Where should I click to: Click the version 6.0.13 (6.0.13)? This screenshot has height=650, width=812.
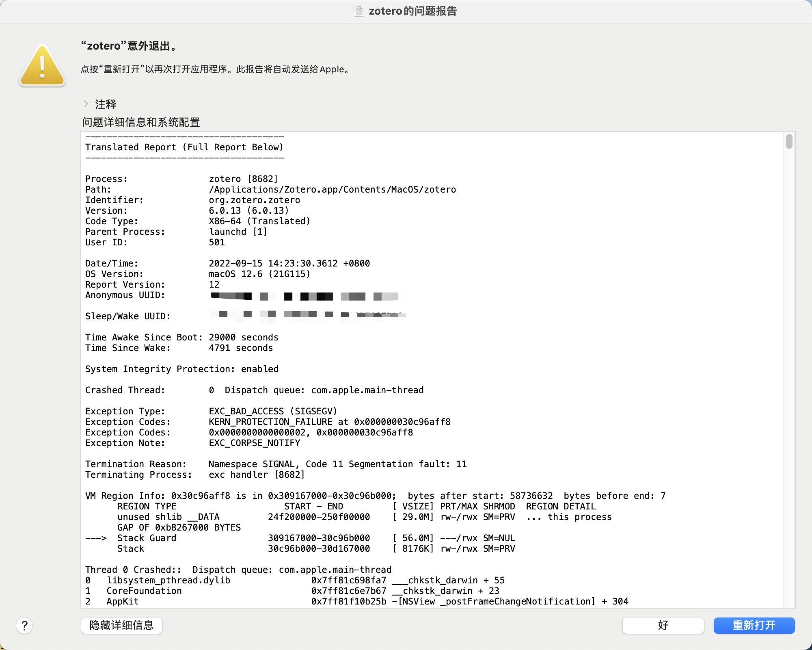[248, 210]
